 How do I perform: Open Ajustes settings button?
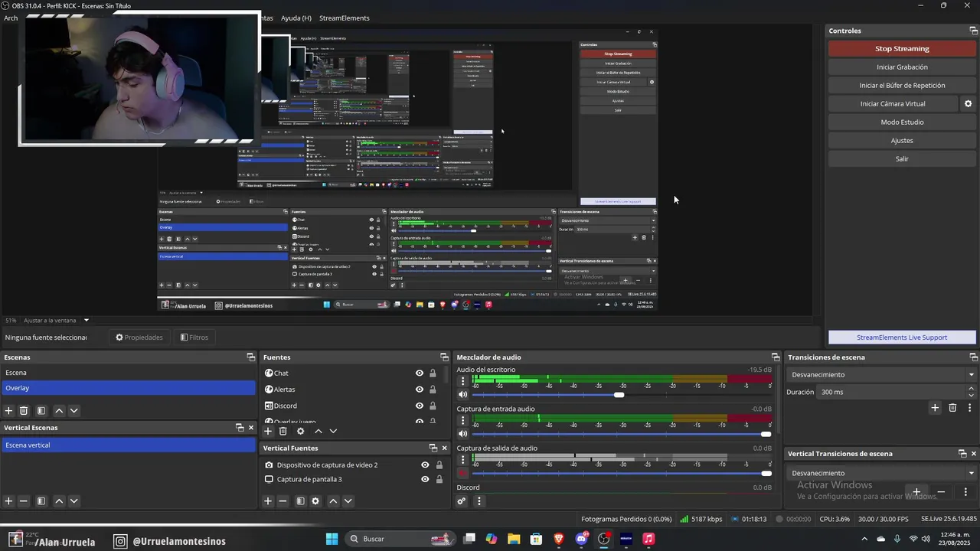(x=902, y=141)
